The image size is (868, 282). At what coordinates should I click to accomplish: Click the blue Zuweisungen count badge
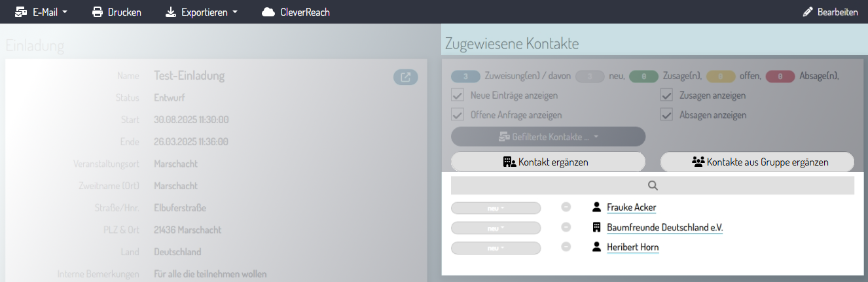tap(465, 77)
